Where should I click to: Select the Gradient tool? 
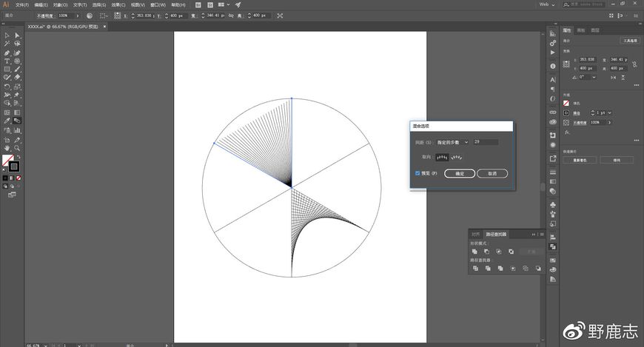[17, 112]
